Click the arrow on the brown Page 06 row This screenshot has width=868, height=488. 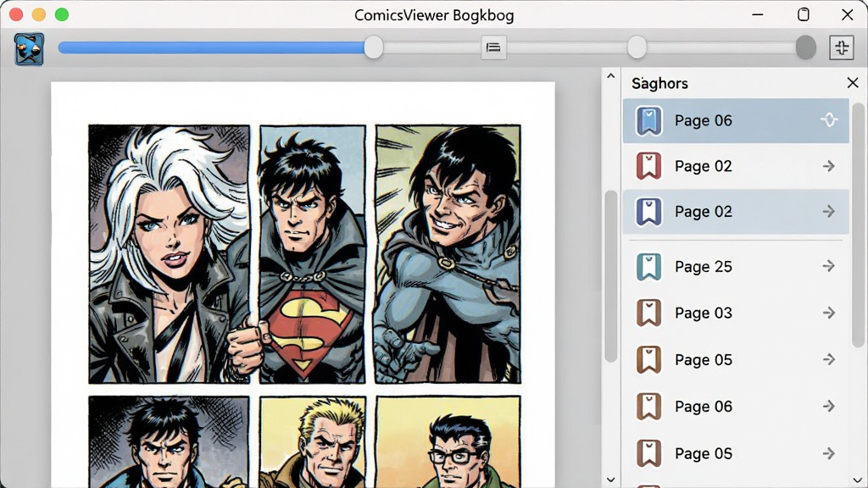(x=829, y=407)
